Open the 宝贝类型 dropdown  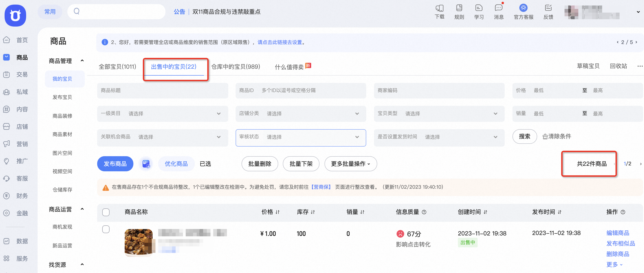coord(439,114)
